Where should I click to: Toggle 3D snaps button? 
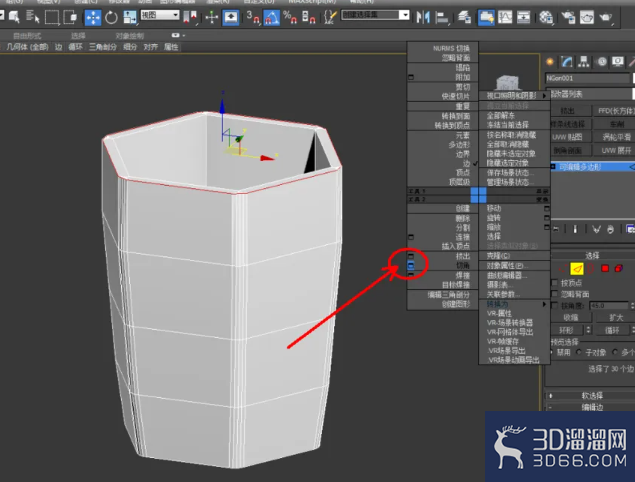(x=253, y=17)
